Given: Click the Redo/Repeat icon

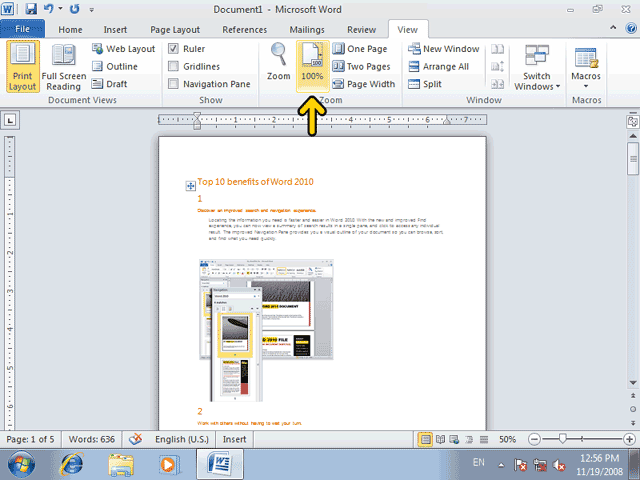Looking at the screenshot, I should coord(74,9).
